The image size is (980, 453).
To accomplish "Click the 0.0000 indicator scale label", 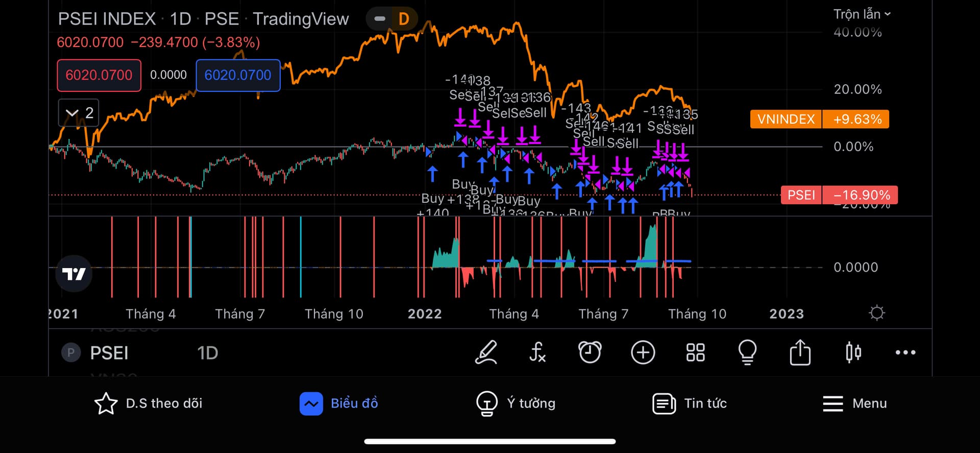I will [856, 267].
